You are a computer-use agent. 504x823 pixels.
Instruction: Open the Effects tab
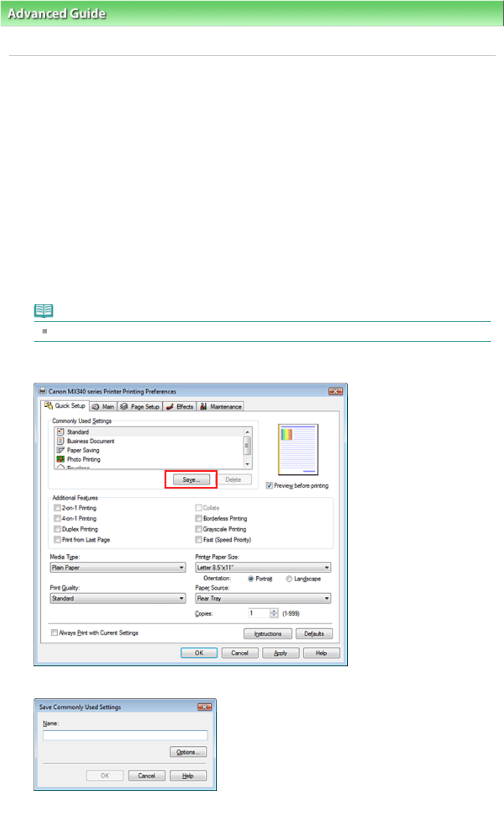point(180,407)
